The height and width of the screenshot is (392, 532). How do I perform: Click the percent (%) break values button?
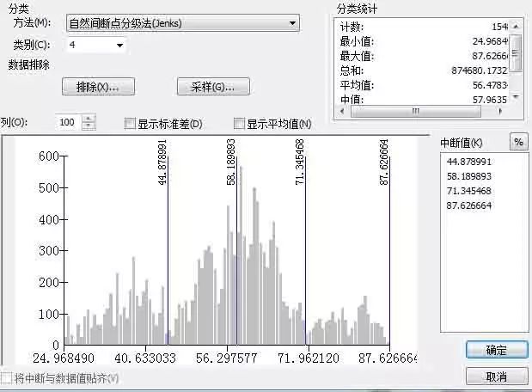coord(518,142)
